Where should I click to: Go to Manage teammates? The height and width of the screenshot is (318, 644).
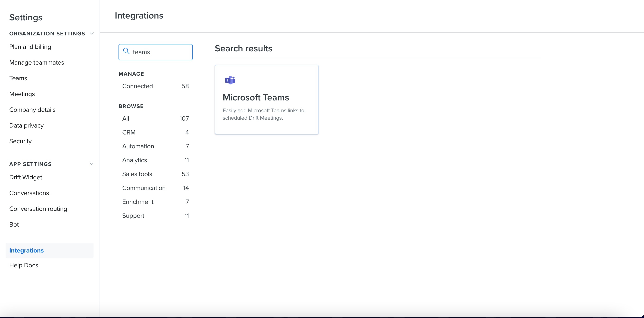(37, 62)
